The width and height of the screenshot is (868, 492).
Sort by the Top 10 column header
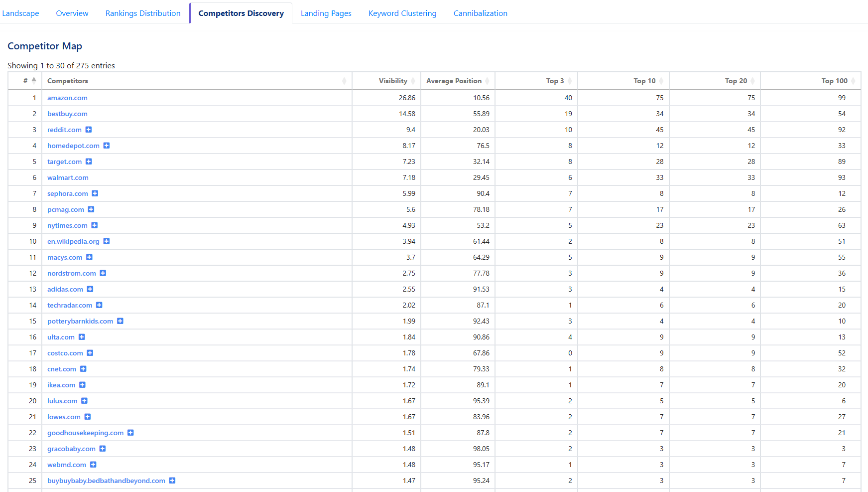click(623, 81)
